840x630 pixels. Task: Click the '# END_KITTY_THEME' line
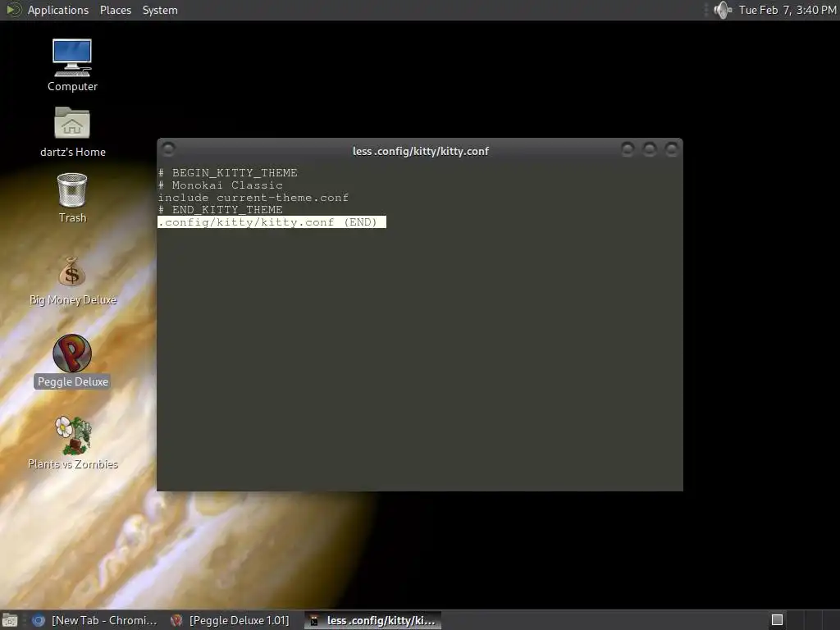click(x=220, y=209)
